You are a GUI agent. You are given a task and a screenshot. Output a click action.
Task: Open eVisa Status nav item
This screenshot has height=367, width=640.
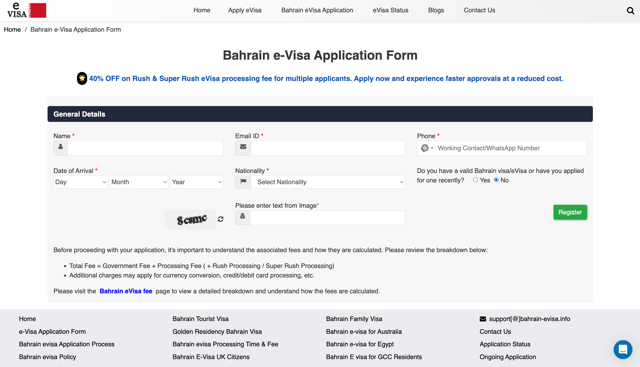point(390,10)
